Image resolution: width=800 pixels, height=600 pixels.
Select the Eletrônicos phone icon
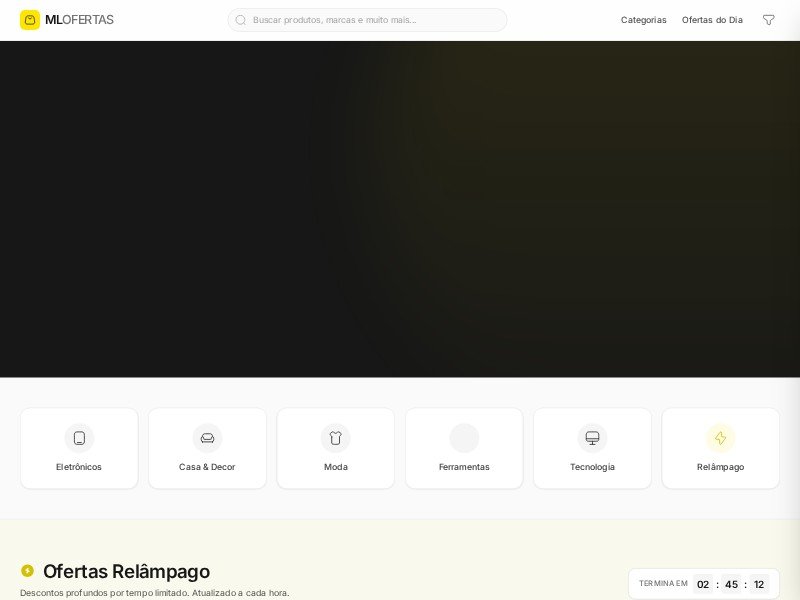point(79,438)
